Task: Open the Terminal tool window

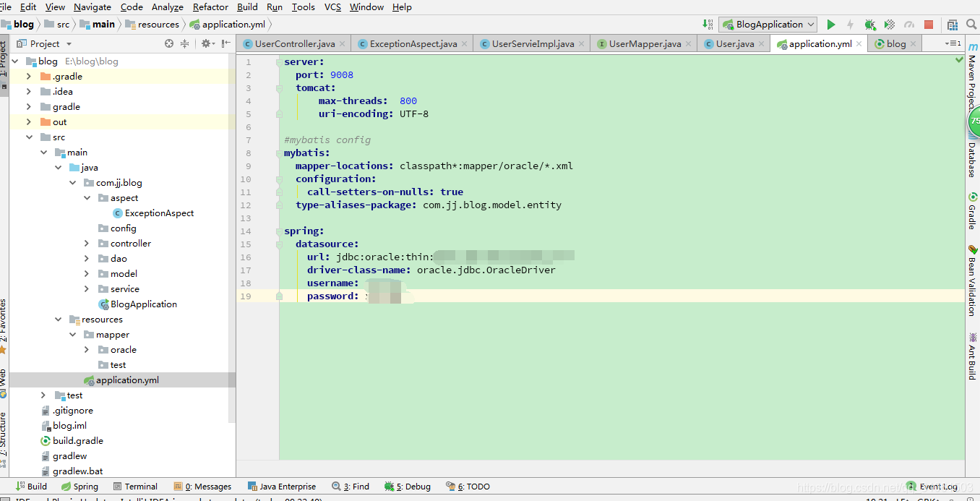Action: tap(134, 487)
